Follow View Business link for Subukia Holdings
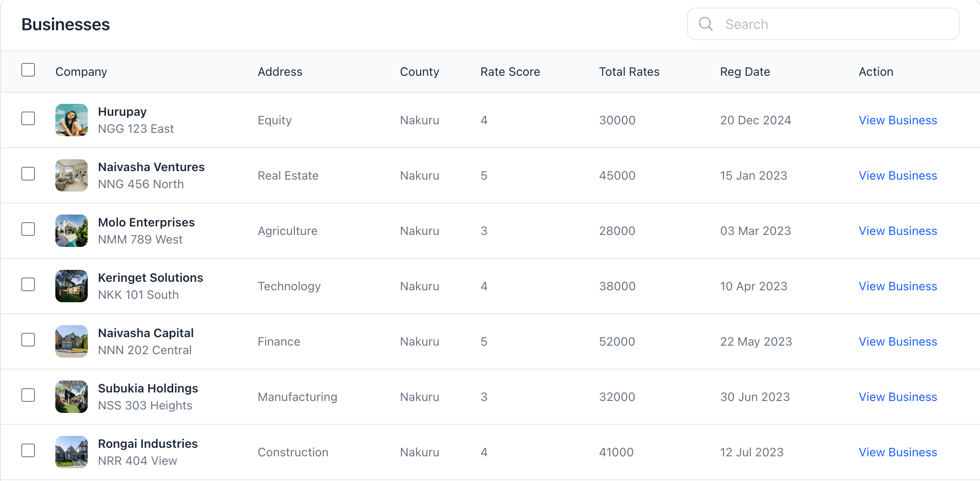 (898, 397)
